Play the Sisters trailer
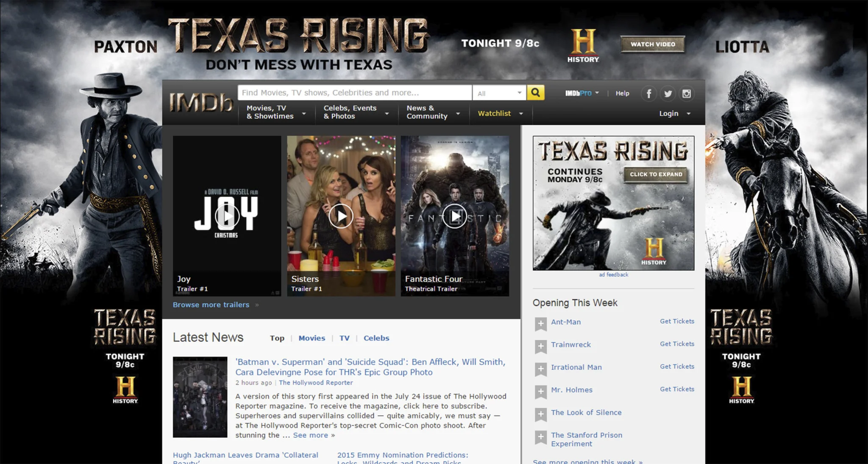868x464 pixels. click(x=341, y=216)
